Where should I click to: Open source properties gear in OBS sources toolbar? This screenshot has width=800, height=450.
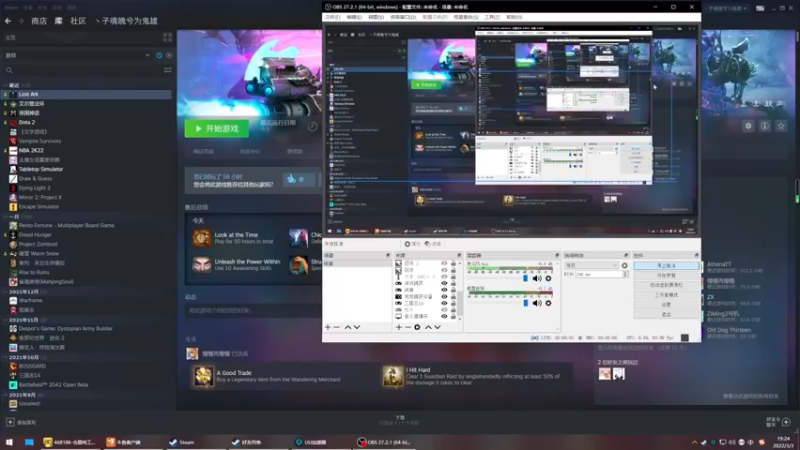coord(417,327)
